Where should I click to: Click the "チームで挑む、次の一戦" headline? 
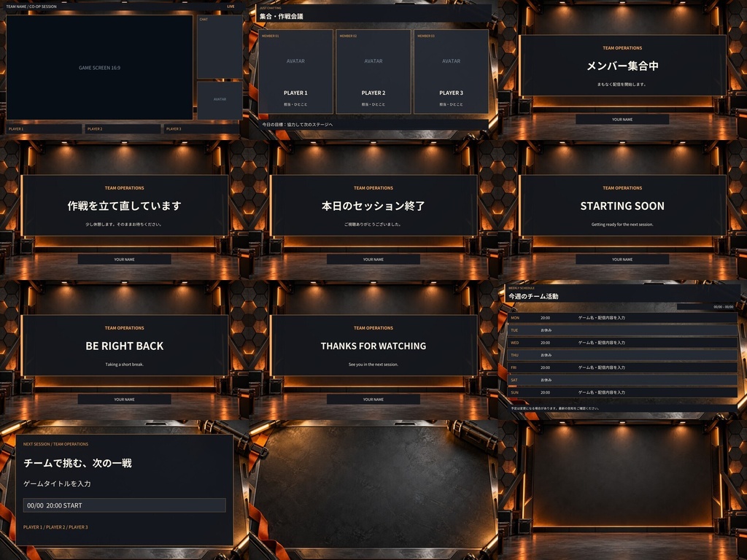(77, 463)
